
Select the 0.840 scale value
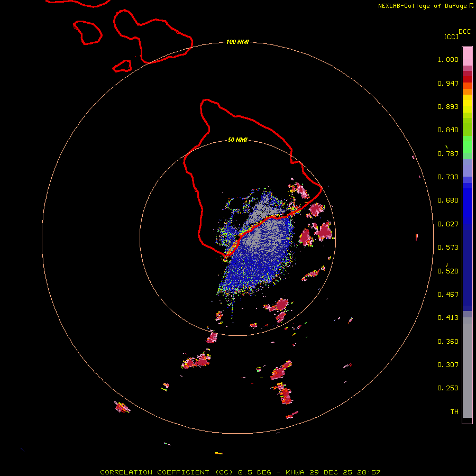pyautogui.click(x=448, y=130)
